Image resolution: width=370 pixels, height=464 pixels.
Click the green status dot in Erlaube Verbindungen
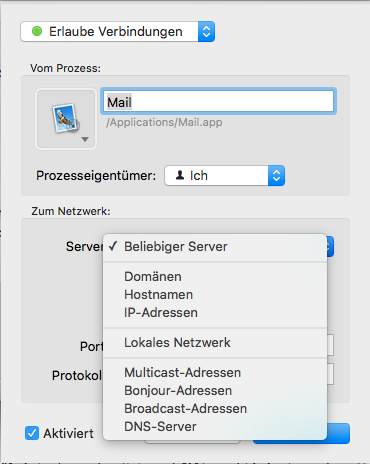click(37, 31)
